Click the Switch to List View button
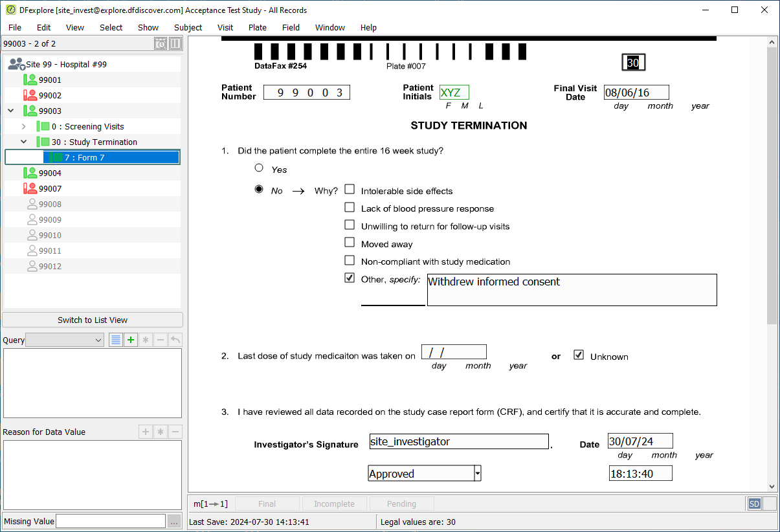The image size is (780, 532). click(x=93, y=320)
